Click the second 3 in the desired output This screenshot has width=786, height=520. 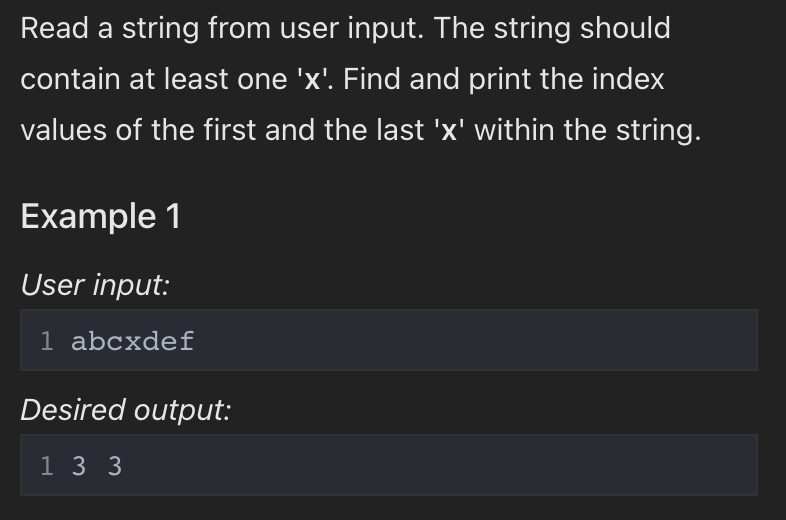(115, 466)
